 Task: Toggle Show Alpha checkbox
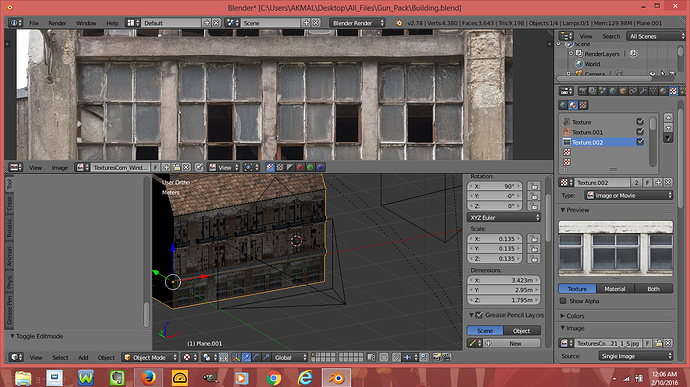coord(563,301)
